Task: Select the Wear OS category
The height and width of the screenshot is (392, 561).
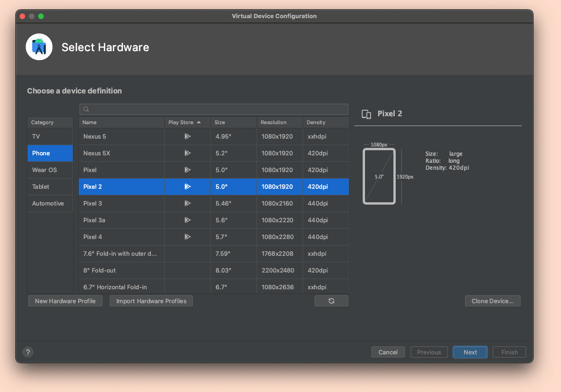Action: [x=50, y=170]
